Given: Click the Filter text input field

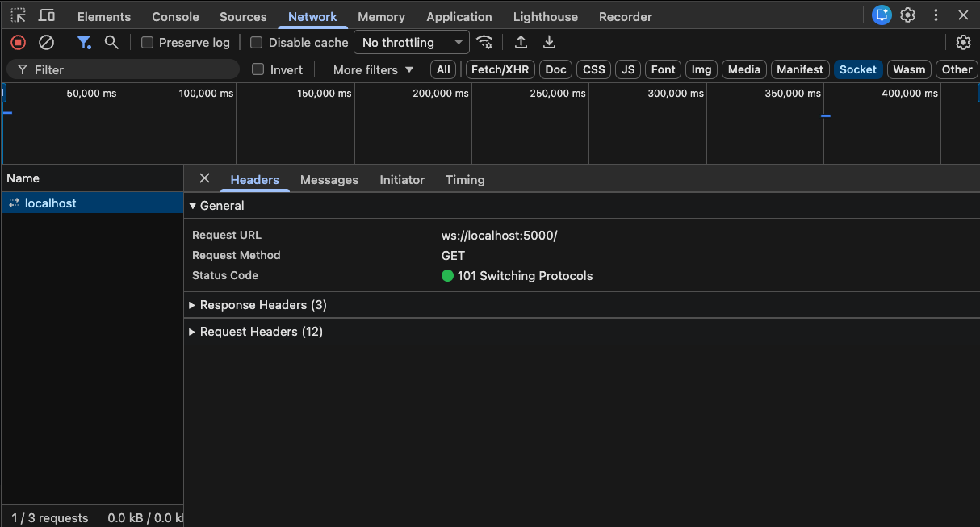Looking at the screenshot, I should [129, 70].
